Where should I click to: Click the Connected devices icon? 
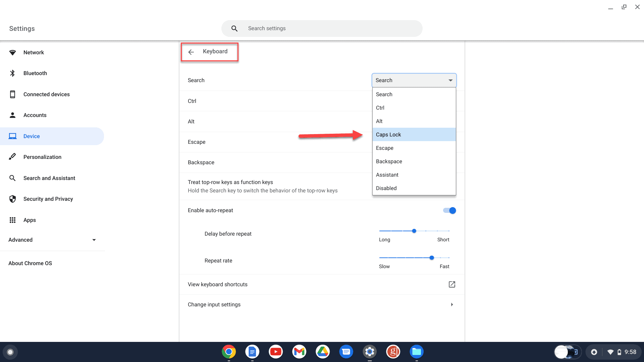tap(12, 94)
